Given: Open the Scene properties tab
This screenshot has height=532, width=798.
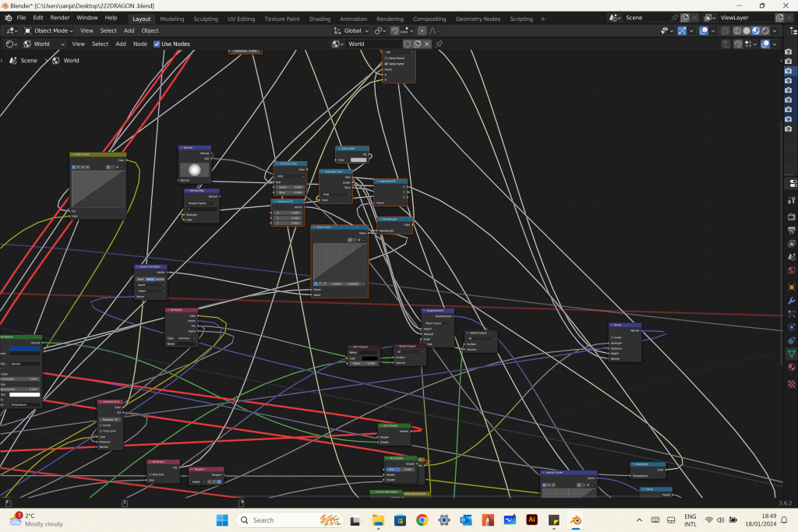Looking at the screenshot, I should (x=792, y=257).
